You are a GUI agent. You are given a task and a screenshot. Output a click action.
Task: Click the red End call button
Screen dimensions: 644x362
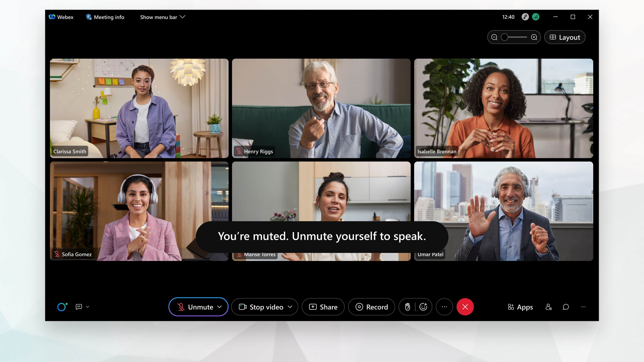[x=465, y=306]
